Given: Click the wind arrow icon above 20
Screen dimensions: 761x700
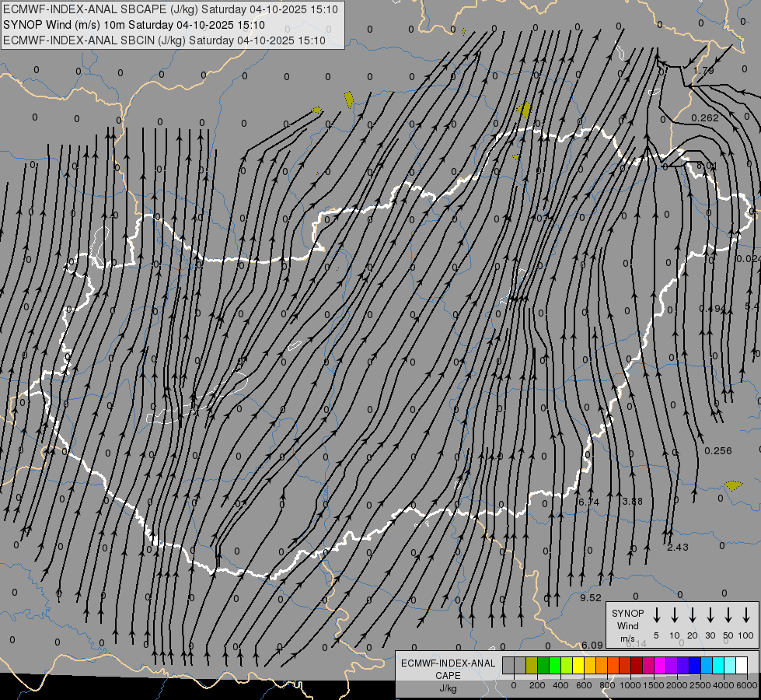Looking at the screenshot, I should (692, 615).
